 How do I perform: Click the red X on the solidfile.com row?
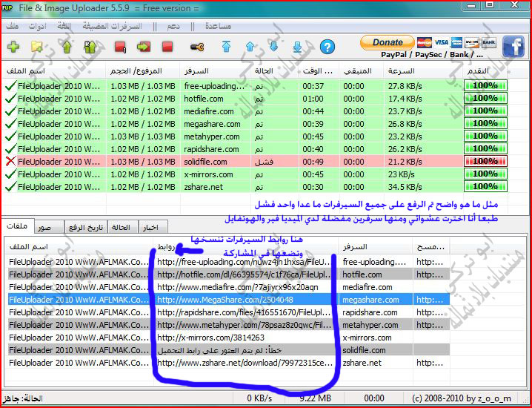tap(11, 162)
